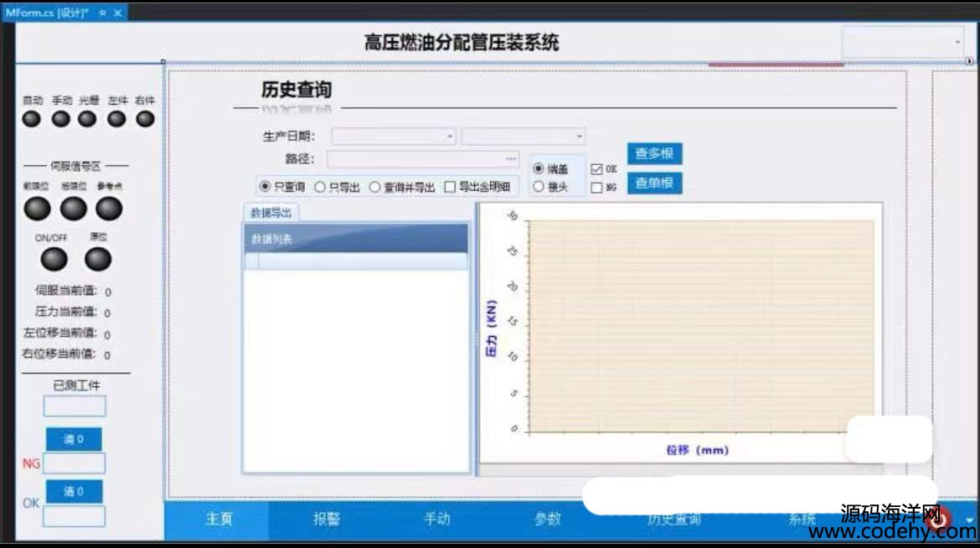The image size is (980, 548).
Task: Click the 自动 indicator lamp
Action: tap(32, 119)
